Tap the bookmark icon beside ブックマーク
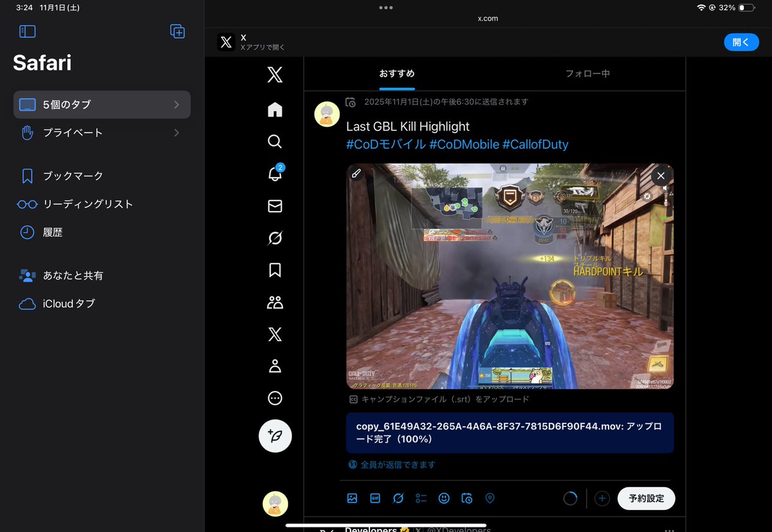Screen dimensions: 772x532 tap(27, 176)
